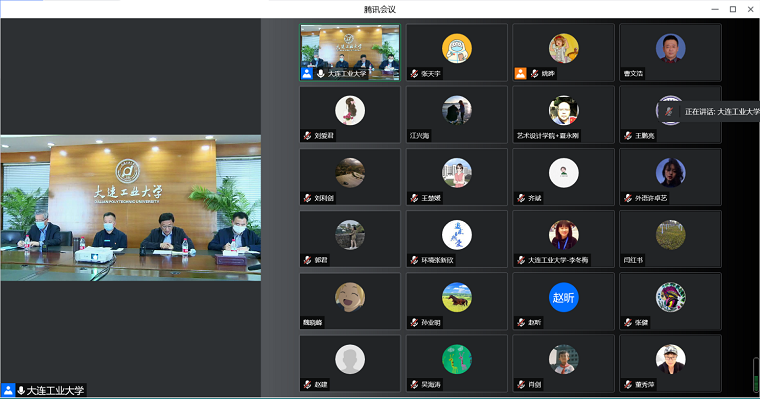Click the orange co-host icon beside 姚婷
Screen dimensions: 760x399
pyautogui.click(x=520, y=74)
